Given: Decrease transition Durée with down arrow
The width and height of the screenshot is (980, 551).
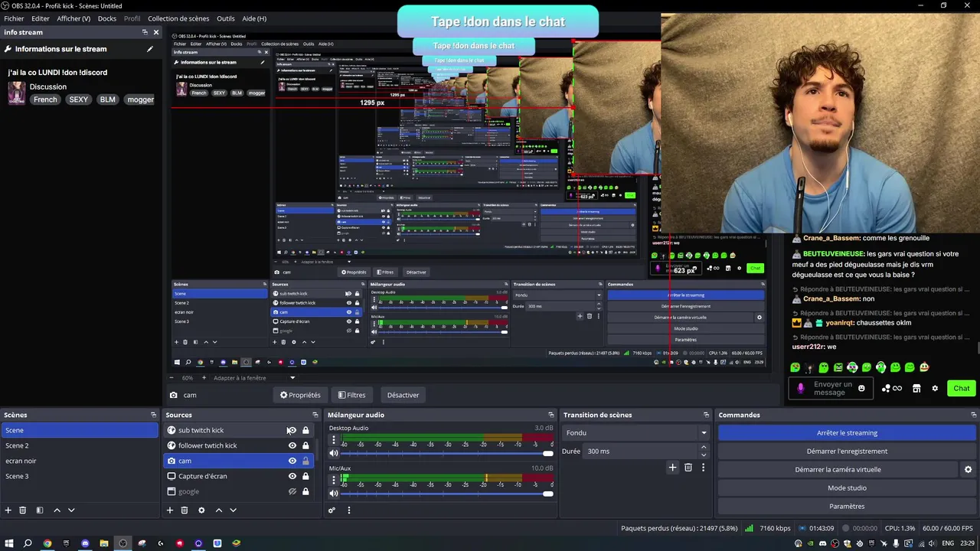Looking at the screenshot, I should coord(704,454).
